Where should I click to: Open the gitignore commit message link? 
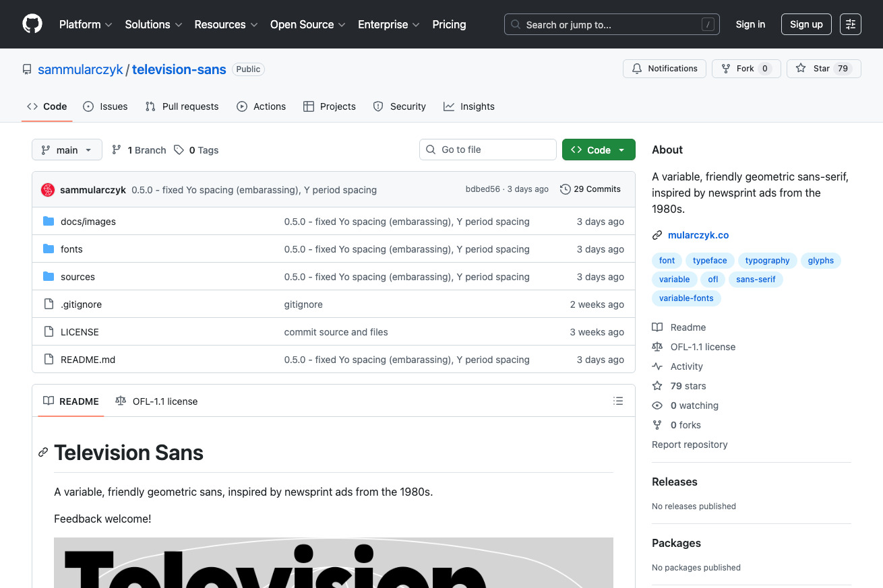pos(303,304)
